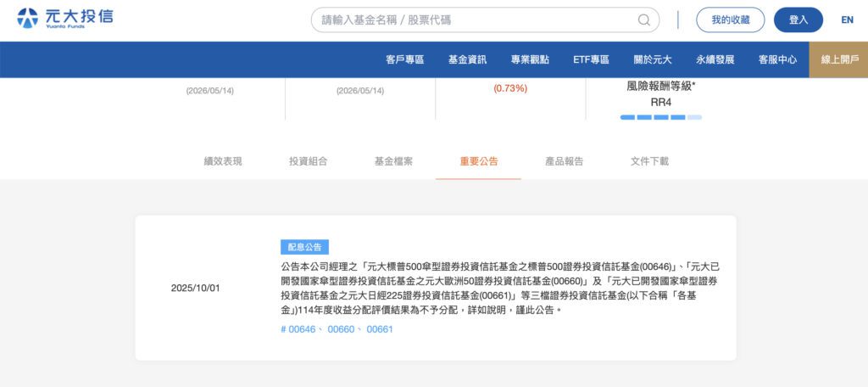Click the Yuanta Funds logo

click(64, 18)
